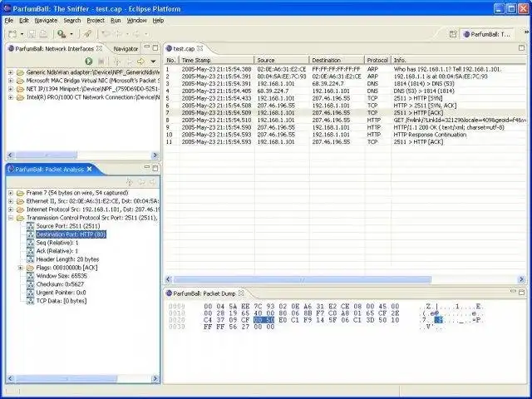
Task: Switch to the Navigator tab
Action: pos(126,49)
